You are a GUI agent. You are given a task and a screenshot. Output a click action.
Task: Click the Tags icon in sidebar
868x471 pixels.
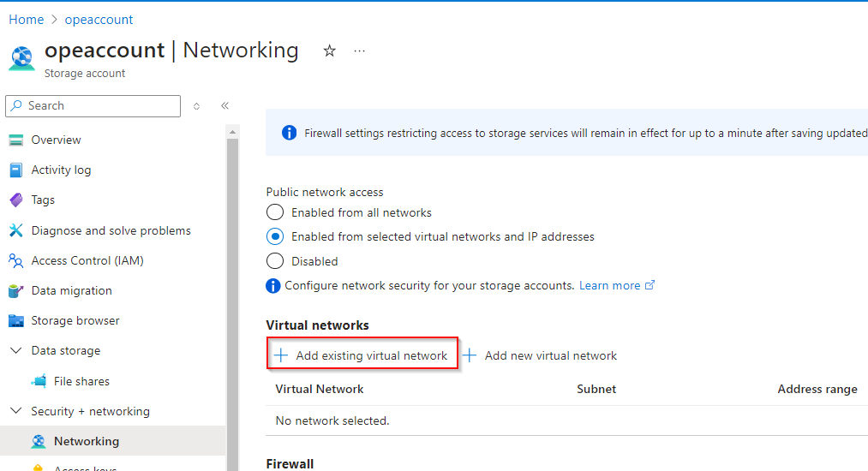point(15,200)
